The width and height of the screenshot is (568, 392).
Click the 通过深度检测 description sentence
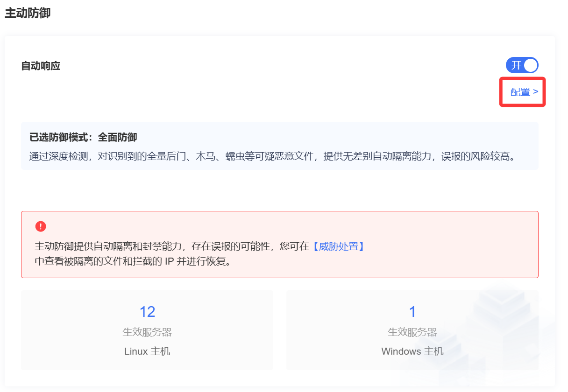pyautogui.click(x=272, y=156)
